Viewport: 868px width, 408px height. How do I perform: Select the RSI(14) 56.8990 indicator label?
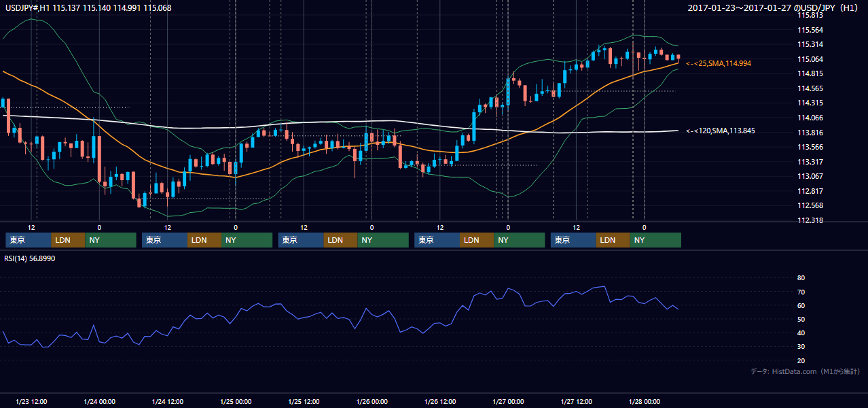[29, 258]
